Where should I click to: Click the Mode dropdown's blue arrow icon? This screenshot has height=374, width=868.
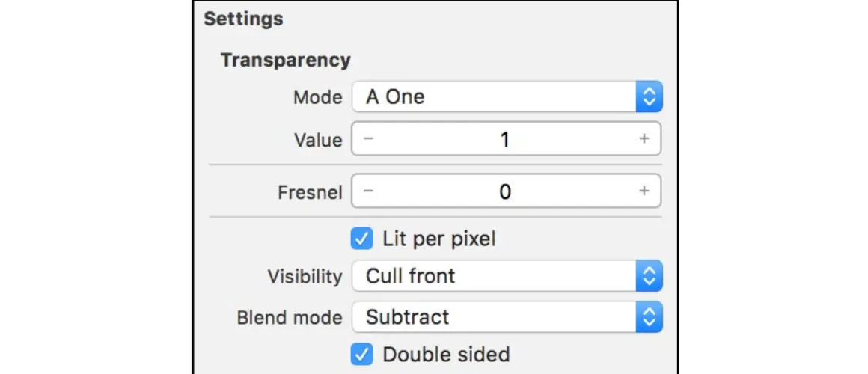[649, 96]
